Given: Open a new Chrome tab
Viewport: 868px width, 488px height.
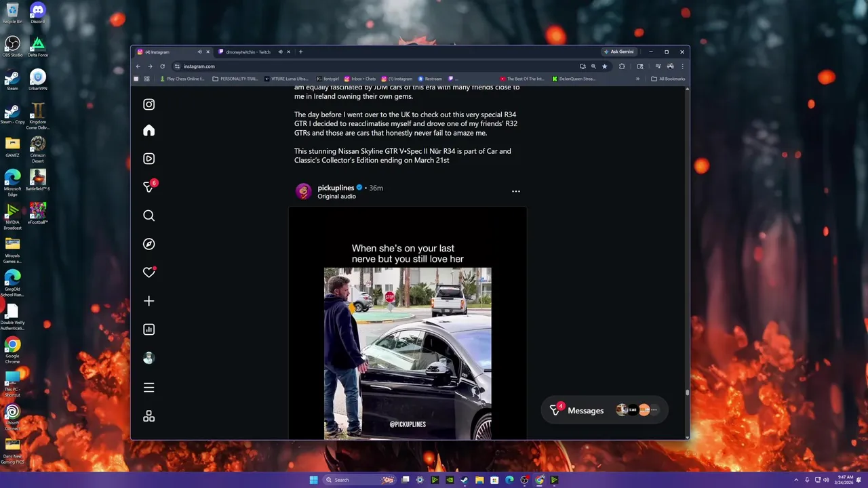Looking at the screenshot, I should [x=300, y=52].
